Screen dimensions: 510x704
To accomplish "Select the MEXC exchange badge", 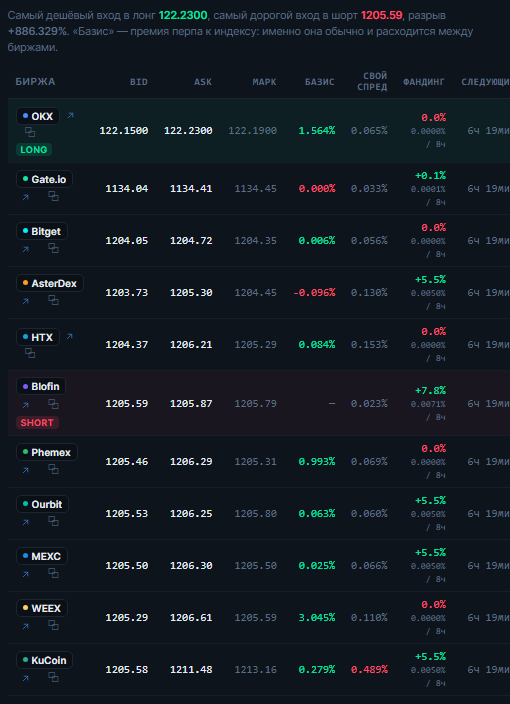I will click(x=42, y=556).
